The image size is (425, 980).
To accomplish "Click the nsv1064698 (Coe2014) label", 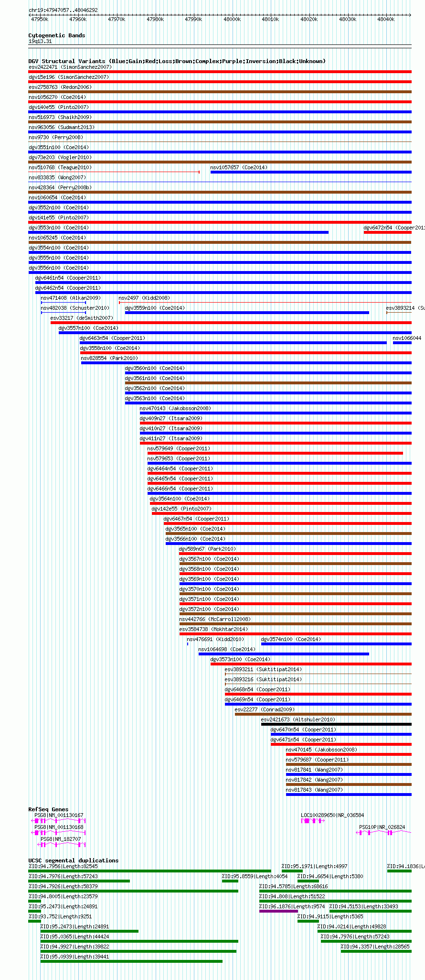I will click(x=227, y=649).
